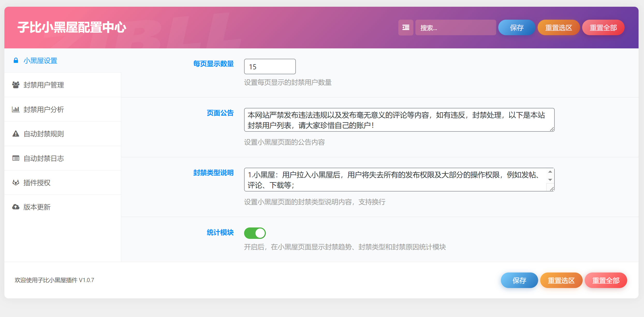Open 自动封禁日志 section
The width and height of the screenshot is (644, 317).
(x=63, y=158)
